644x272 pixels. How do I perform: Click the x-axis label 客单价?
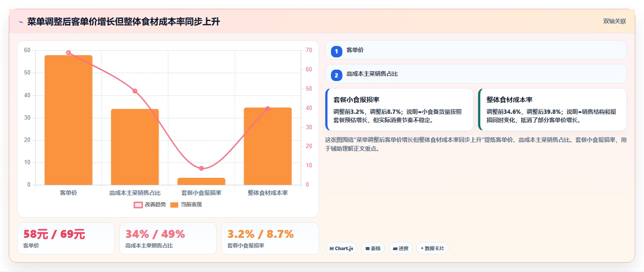[x=68, y=193]
